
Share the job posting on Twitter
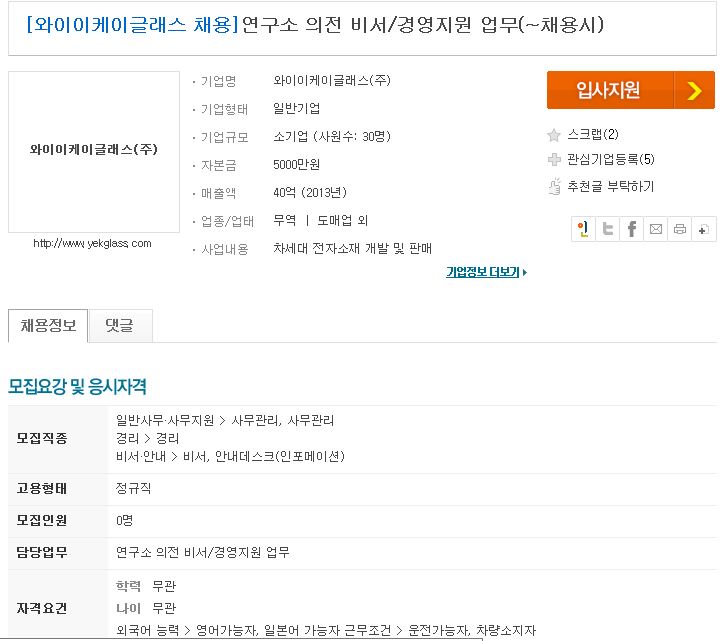608,229
